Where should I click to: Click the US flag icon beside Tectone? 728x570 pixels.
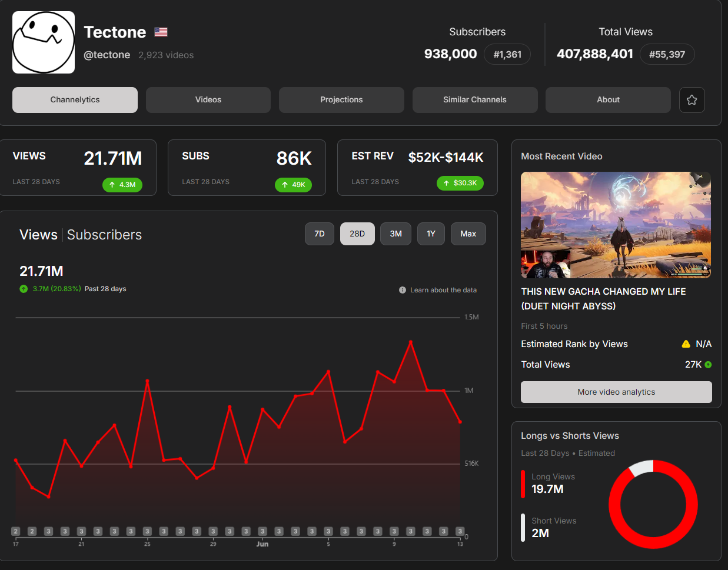[x=161, y=32]
